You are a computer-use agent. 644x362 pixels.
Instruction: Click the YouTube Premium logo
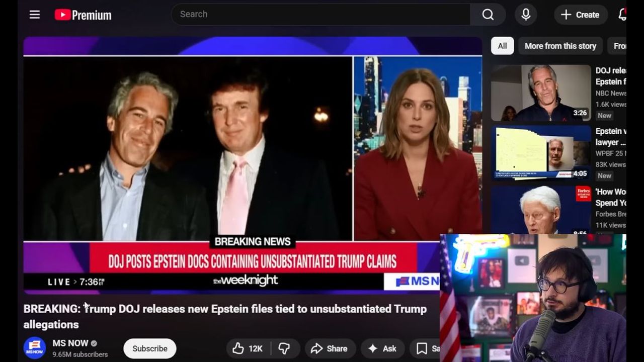click(x=83, y=15)
